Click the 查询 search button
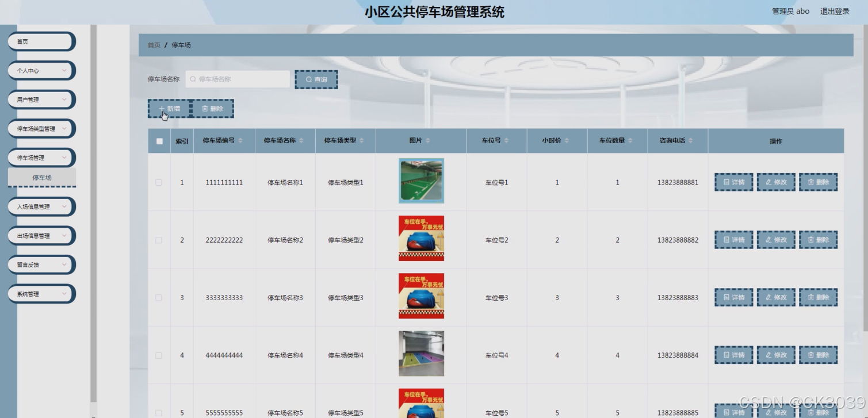This screenshot has width=868, height=418. (x=316, y=79)
